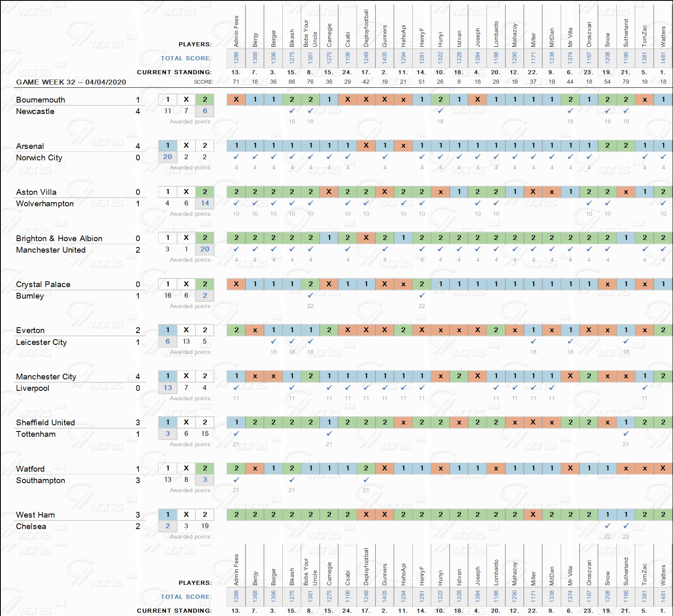Select Watford row checkmark under Deployfootball

pos(366,479)
